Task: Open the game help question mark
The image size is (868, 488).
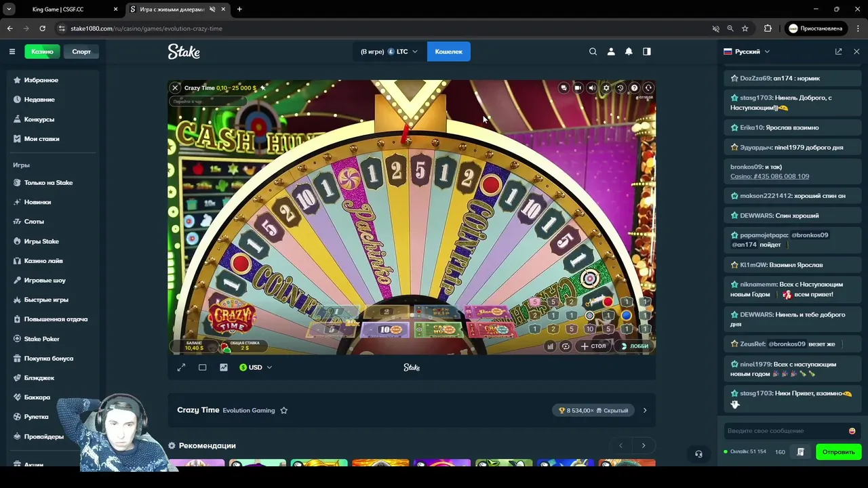Action: [634, 87]
